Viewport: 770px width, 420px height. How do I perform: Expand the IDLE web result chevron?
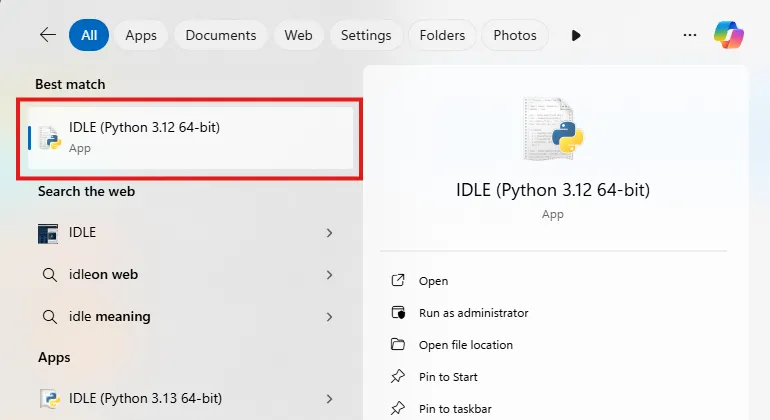point(329,233)
